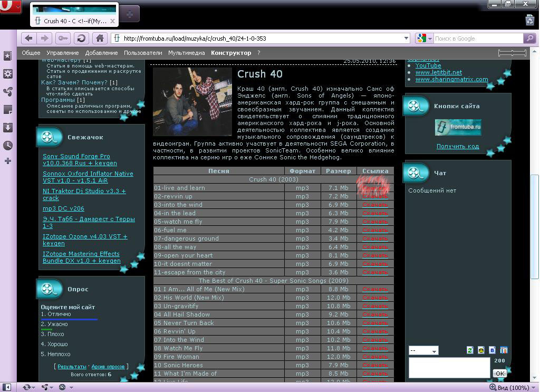This screenshot has width=540, height=392.
Task: Open the Вид (100%) zoom dropdown
Action: pos(513,388)
